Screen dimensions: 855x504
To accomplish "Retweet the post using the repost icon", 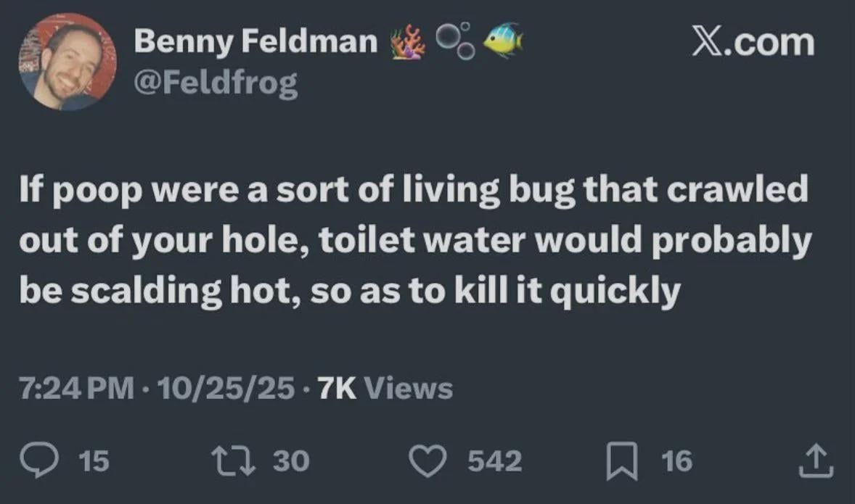I will [x=235, y=460].
